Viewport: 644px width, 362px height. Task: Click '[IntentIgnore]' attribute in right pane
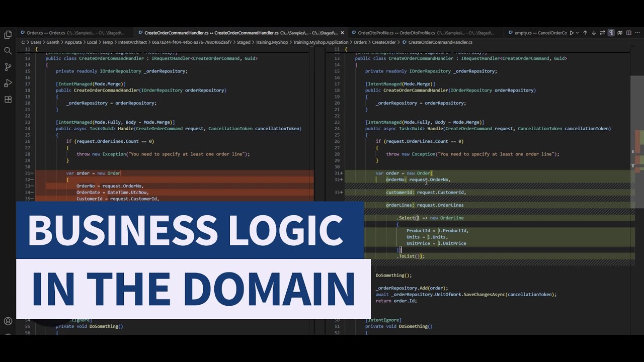pyautogui.click(x=383, y=320)
